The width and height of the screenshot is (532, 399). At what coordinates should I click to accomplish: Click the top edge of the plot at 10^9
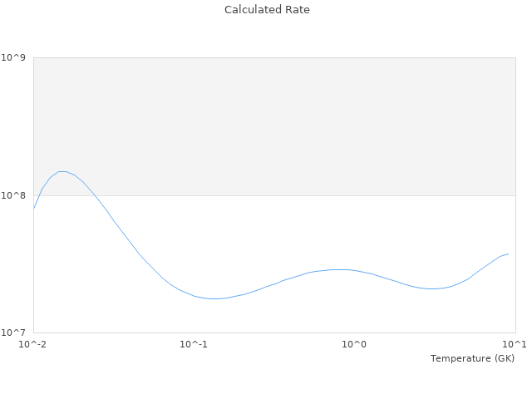(274, 57)
